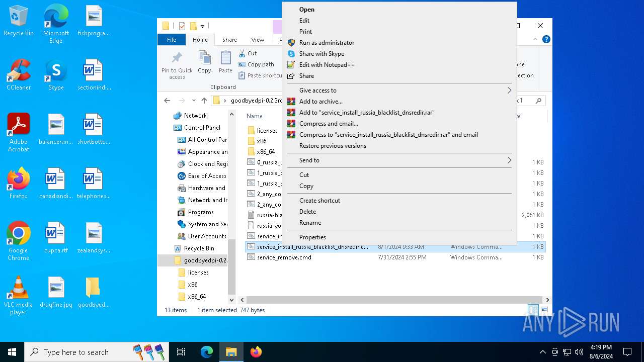
Task: Select x86_64 folder in navigation tree
Action: pyautogui.click(x=197, y=297)
